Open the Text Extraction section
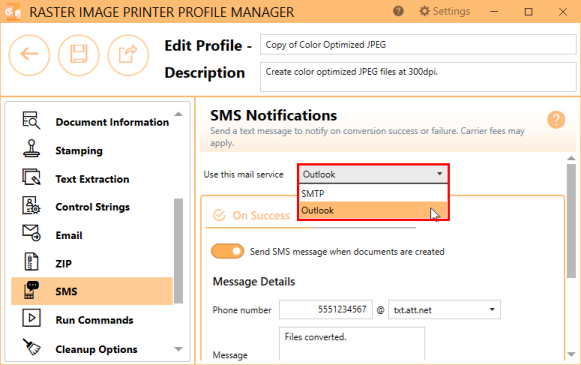This screenshot has height=365, width=581. tap(92, 179)
